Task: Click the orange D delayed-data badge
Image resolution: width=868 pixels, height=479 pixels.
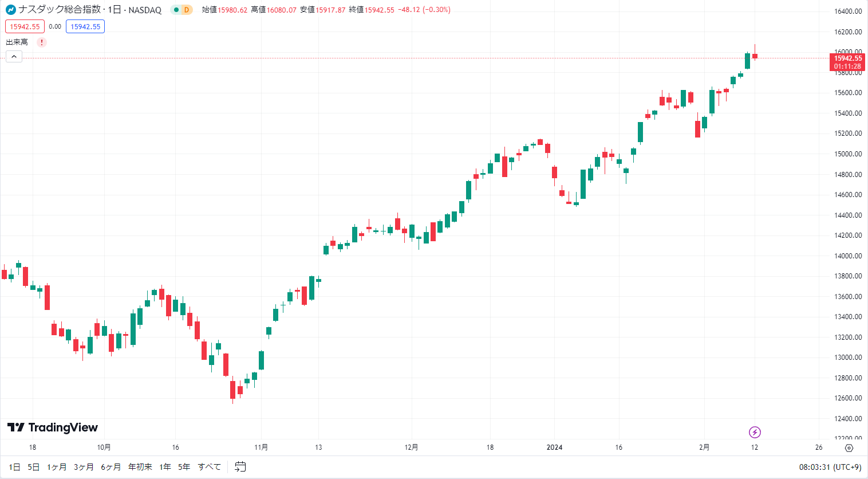Action: click(x=187, y=10)
